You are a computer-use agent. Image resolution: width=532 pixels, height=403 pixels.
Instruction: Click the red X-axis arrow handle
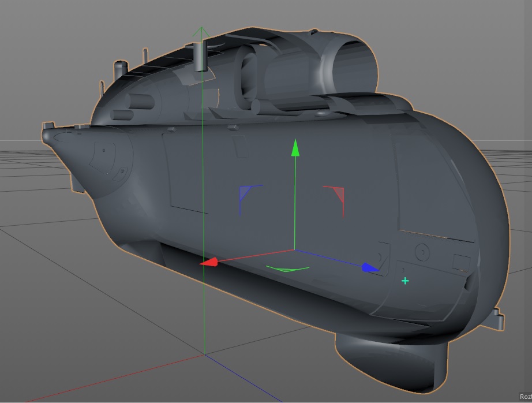209,262
